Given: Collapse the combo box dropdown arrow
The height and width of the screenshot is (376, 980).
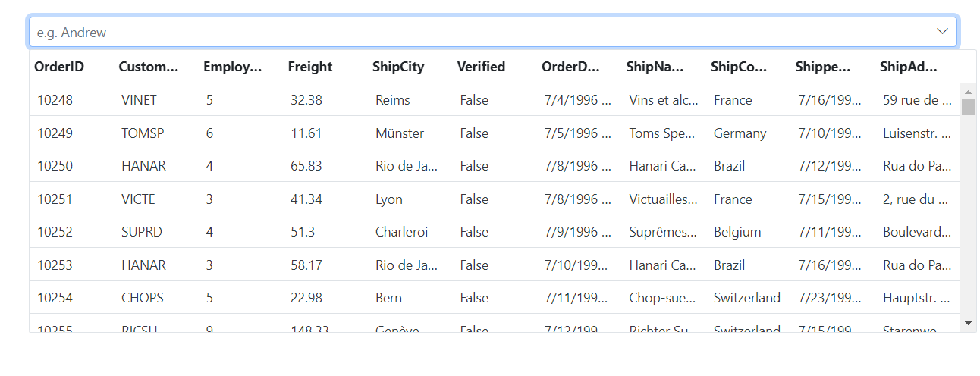Looking at the screenshot, I should click(x=943, y=32).
